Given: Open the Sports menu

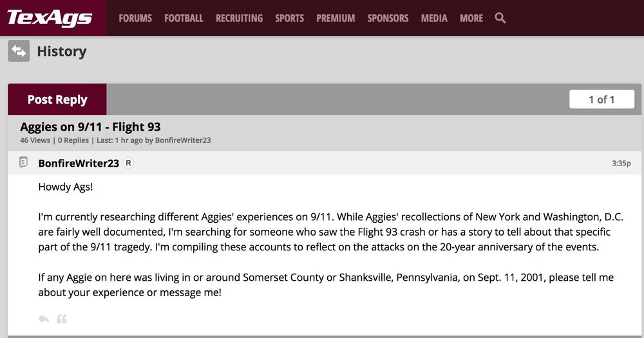Looking at the screenshot, I should pos(289,18).
